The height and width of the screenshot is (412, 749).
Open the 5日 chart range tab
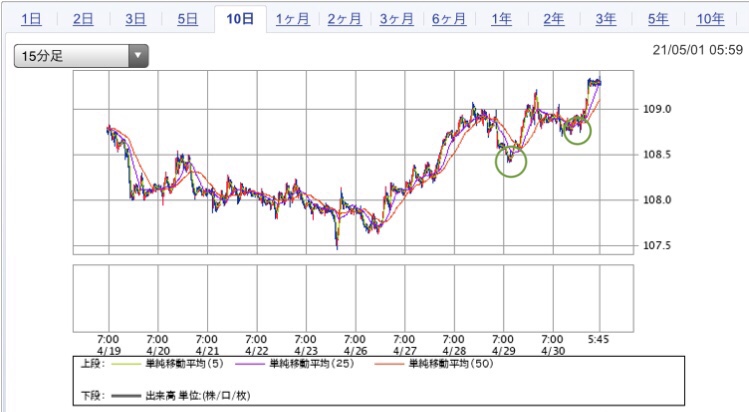[x=188, y=19]
